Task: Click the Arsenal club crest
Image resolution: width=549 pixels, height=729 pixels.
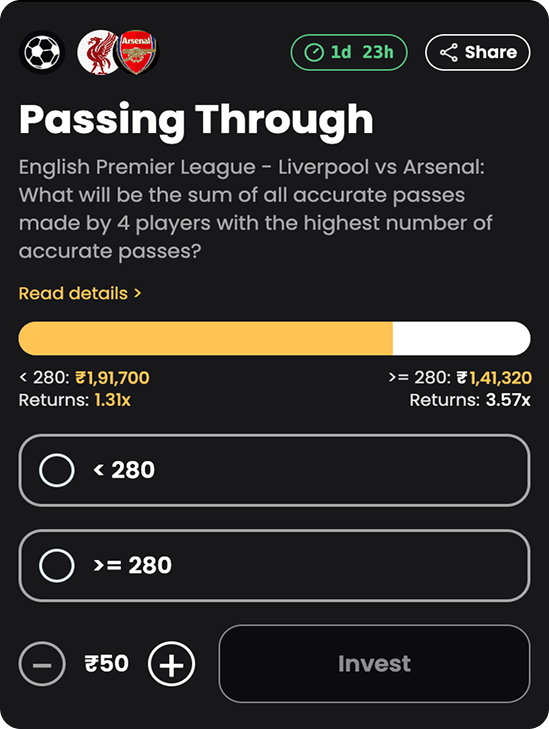Action: click(137, 53)
